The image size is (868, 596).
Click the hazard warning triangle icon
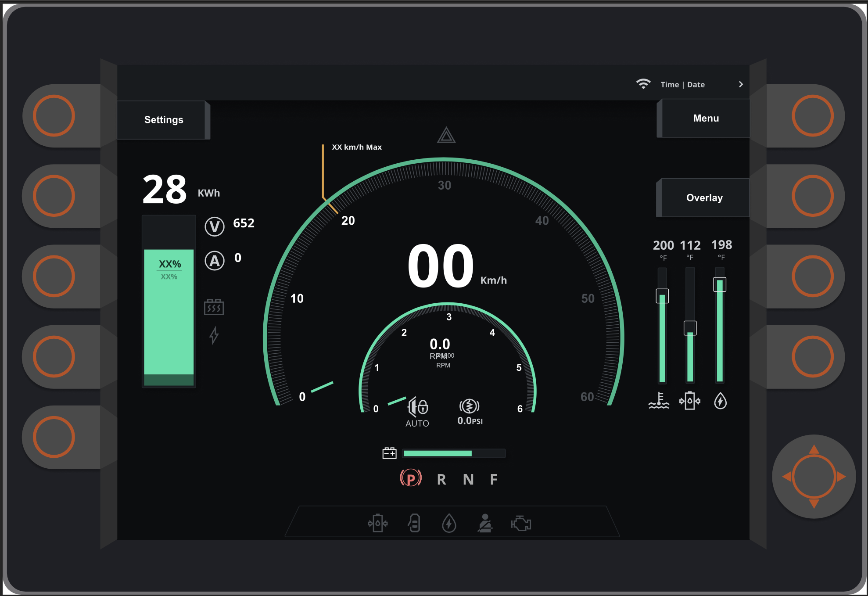pyautogui.click(x=446, y=136)
